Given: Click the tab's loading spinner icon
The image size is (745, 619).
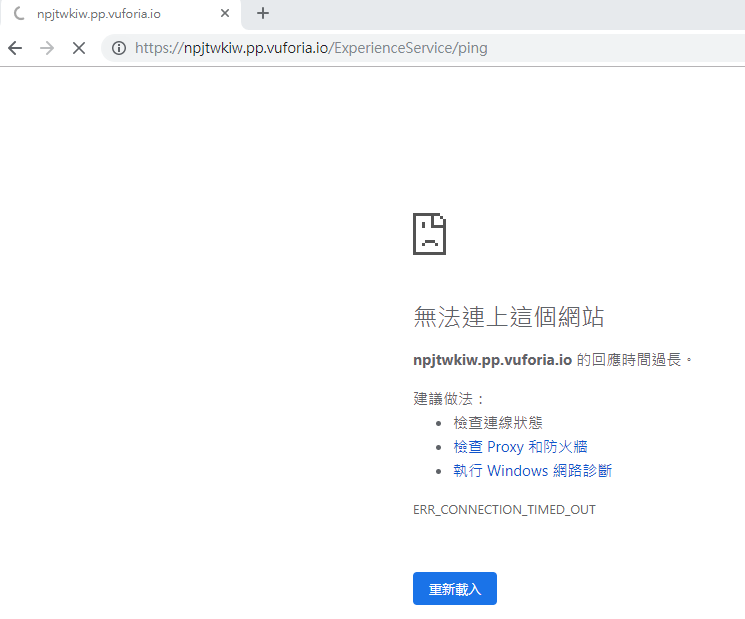Looking at the screenshot, I should click(19, 13).
